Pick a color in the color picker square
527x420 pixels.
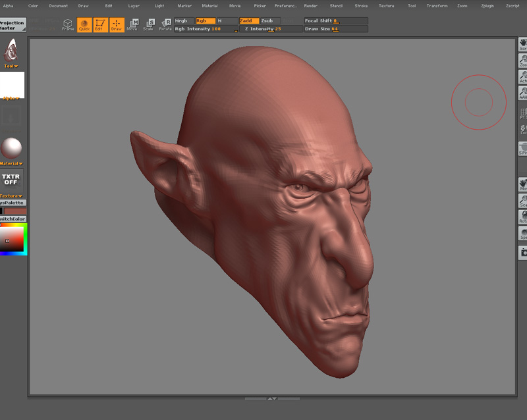coord(12,239)
